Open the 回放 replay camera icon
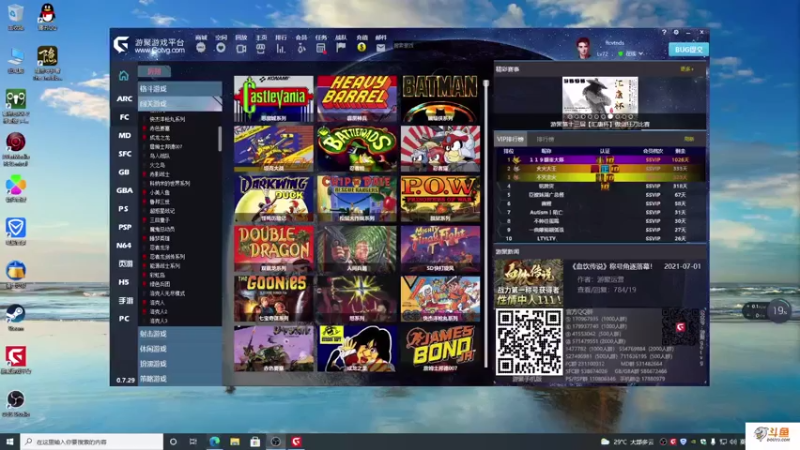The image size is (800, 450). pyautogui.click(x=241, y=48)
